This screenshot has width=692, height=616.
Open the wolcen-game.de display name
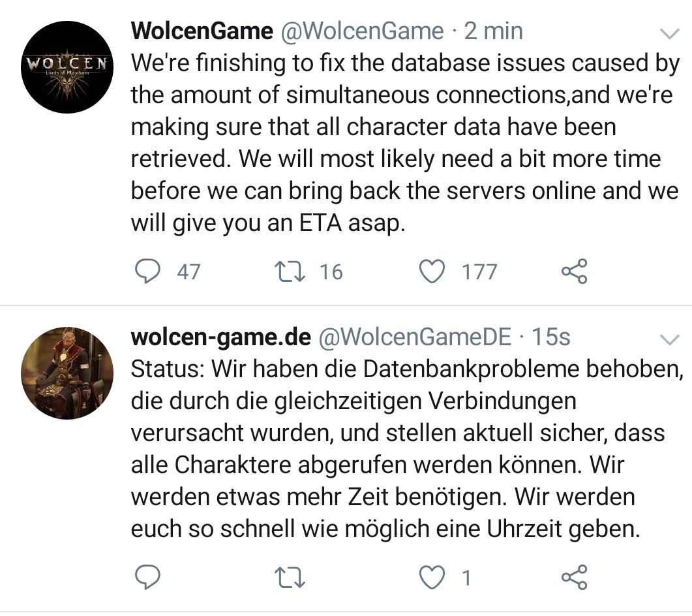(220, 337)
